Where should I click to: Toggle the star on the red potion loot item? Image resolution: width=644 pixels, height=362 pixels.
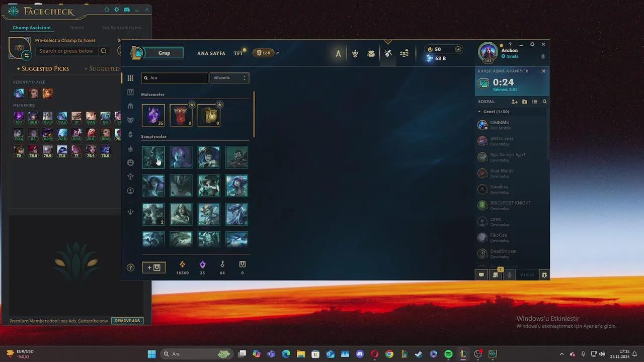tap(192, 105)
